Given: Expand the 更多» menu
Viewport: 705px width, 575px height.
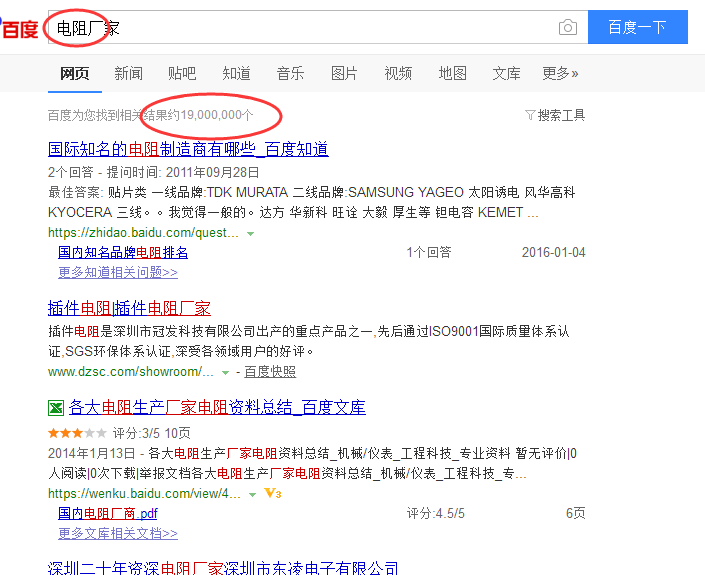Looking at the screenshot, I should coord(560,73).
